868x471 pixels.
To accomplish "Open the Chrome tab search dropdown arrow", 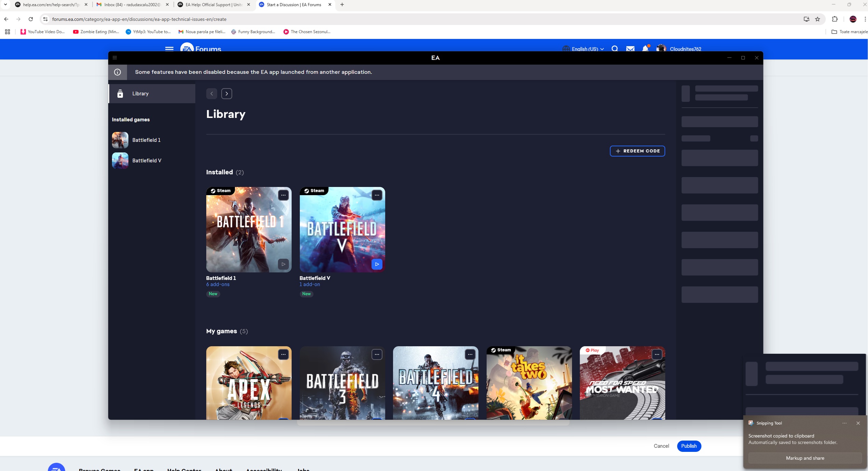I will pyautogui.click(x=5, y=5).
